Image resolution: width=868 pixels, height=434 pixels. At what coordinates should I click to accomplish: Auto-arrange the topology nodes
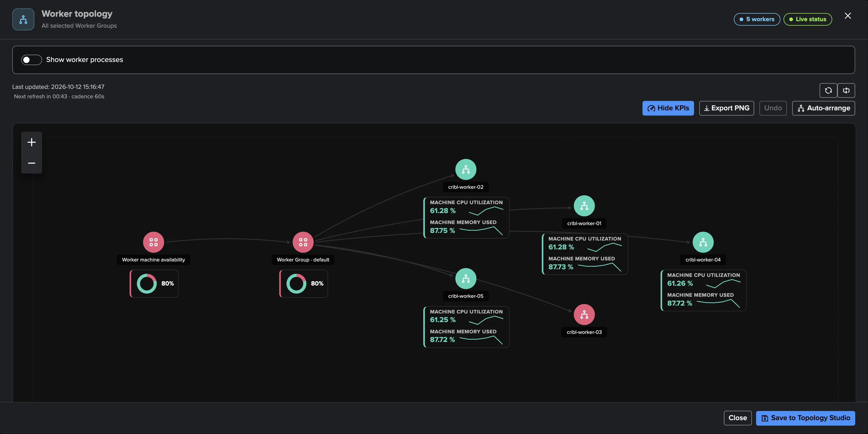click(823, 108)
